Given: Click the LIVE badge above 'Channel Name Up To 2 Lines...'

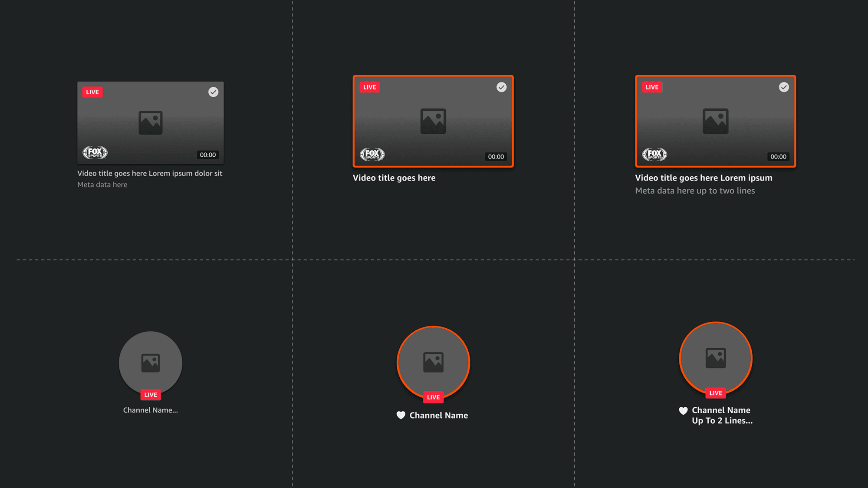Looking at the screenshot, I should click(x=716, y=393).
